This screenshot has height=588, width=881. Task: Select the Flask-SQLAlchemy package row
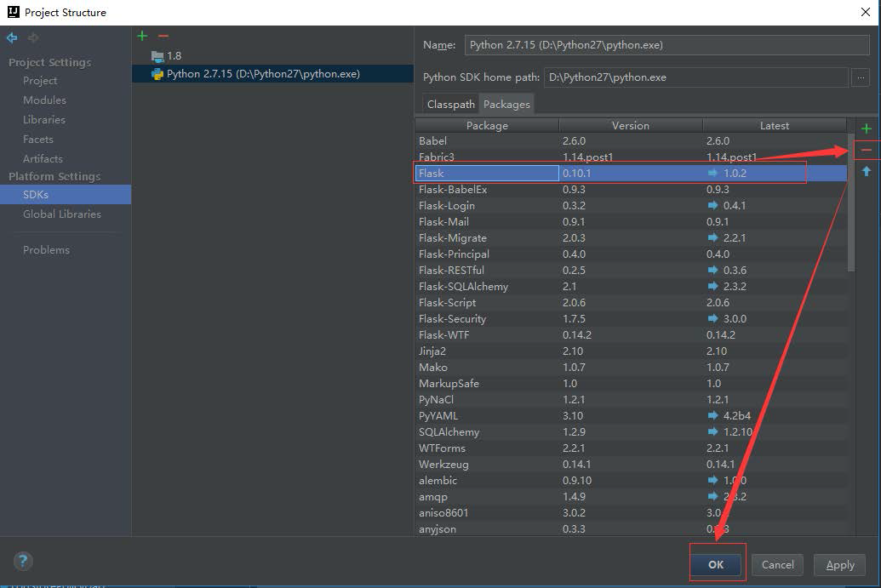pyautogui.click(x=631, y=287)
